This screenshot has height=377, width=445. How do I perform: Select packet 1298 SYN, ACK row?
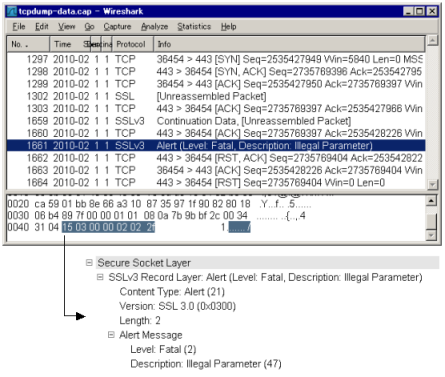point(216,72)
